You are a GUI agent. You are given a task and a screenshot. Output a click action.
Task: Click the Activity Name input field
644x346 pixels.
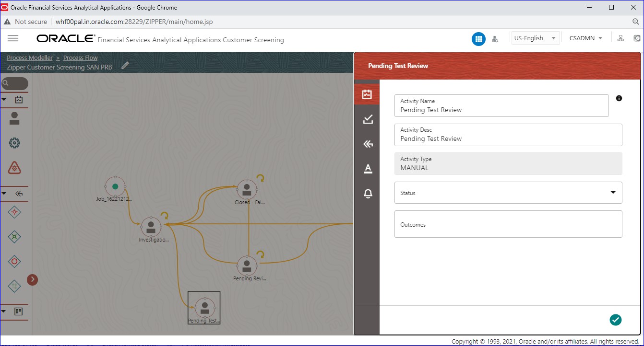pyautogui.click(x=501, y=105)
